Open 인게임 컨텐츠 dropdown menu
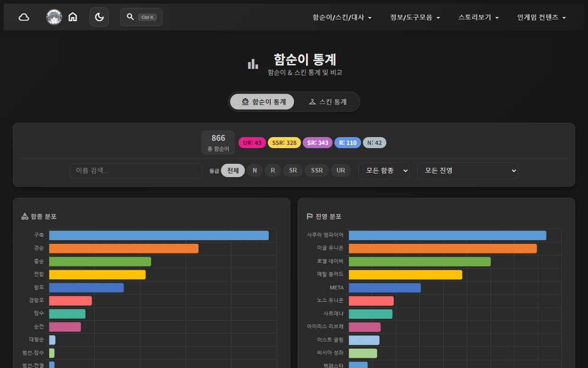The width and height of the screenshot is (588, 368). click(542, 17)
